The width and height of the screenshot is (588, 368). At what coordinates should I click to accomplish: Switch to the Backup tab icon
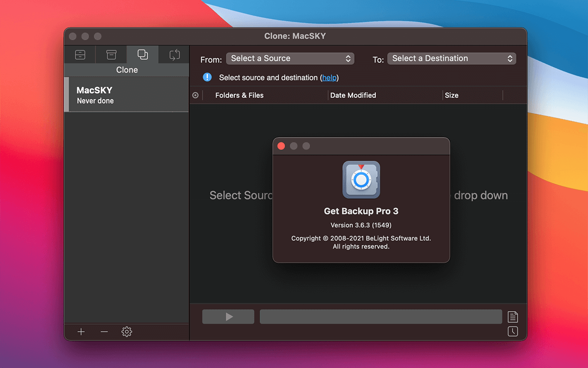tap(80, 54)
